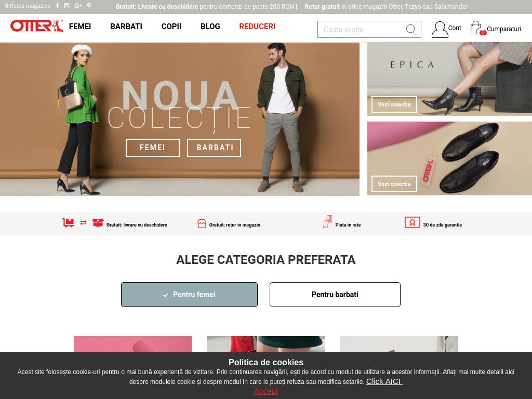Go to the REDUCERI section
This screenshot has width=532, height=399.
[257, 26]
